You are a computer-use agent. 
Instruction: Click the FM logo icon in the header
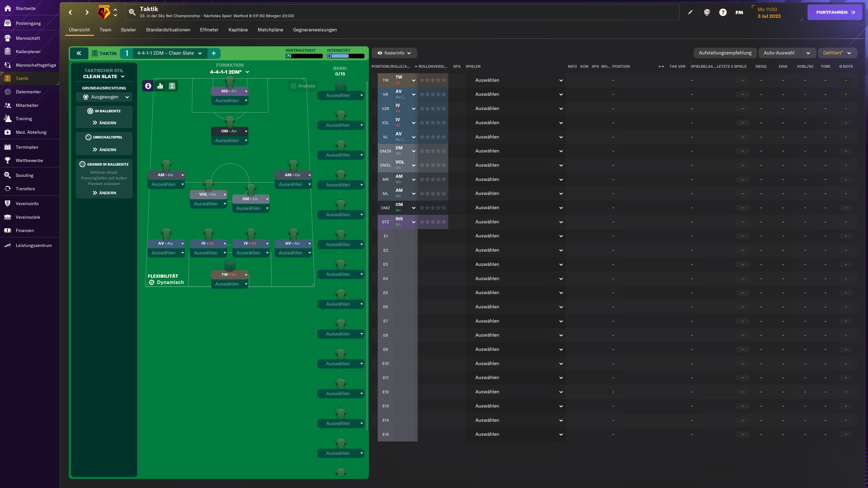click(x=739, y=12)
